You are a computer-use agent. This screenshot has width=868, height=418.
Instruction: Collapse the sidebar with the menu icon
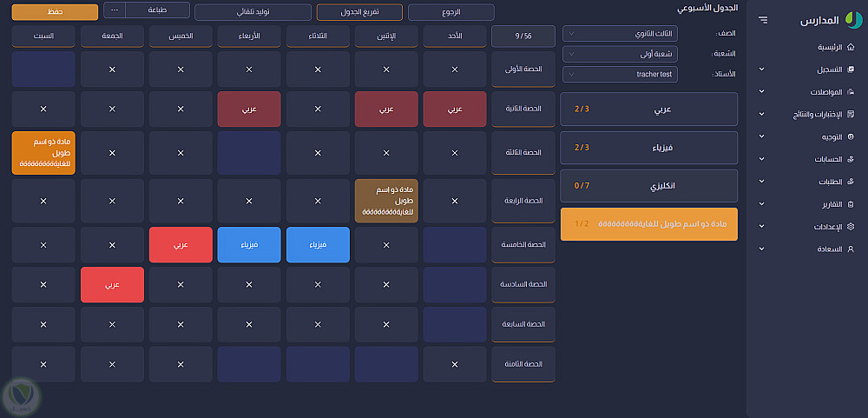(762, 19)
